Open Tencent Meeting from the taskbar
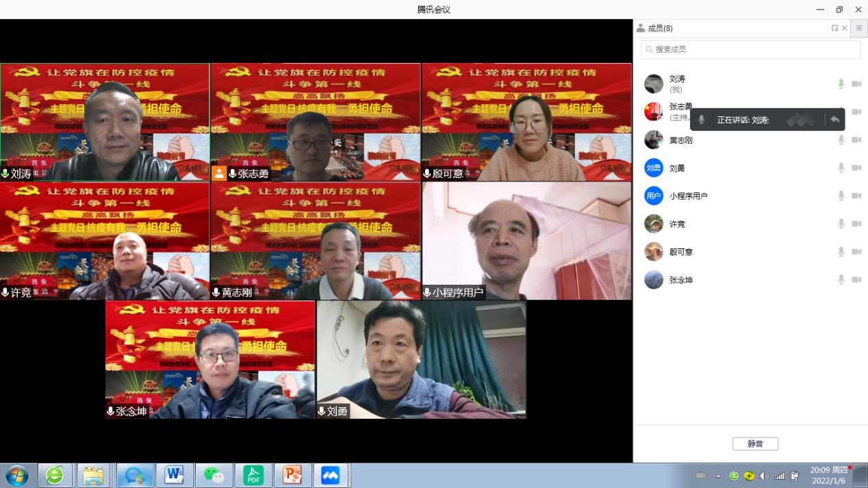This screenshot has height=488, width=868. 330,475
